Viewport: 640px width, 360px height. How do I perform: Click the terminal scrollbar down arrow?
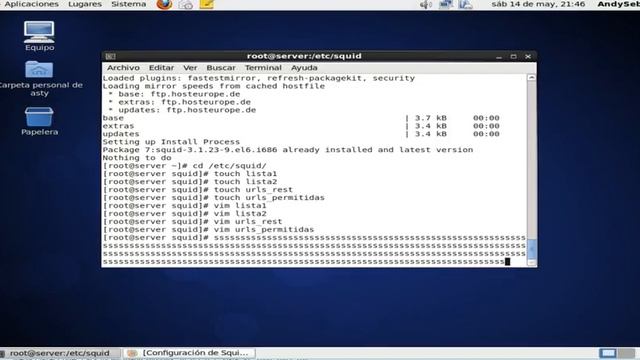coord(531,262)
